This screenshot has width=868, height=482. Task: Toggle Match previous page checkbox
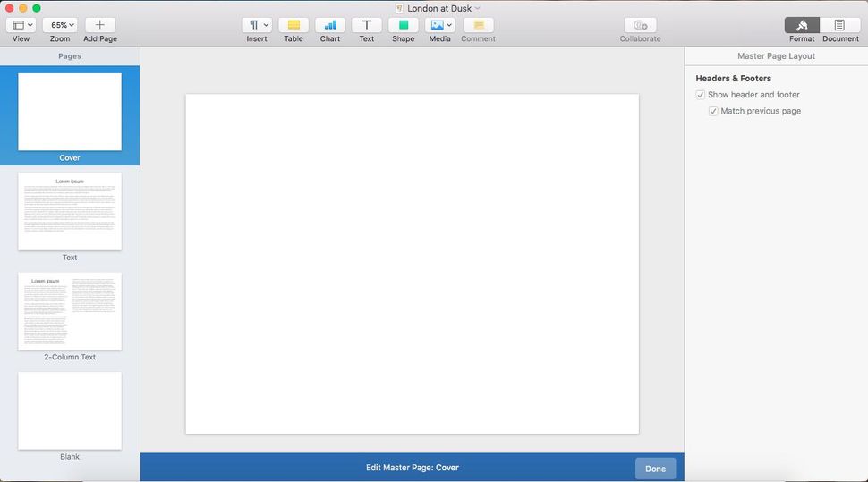pyautogui.click(x=713, y=111)
